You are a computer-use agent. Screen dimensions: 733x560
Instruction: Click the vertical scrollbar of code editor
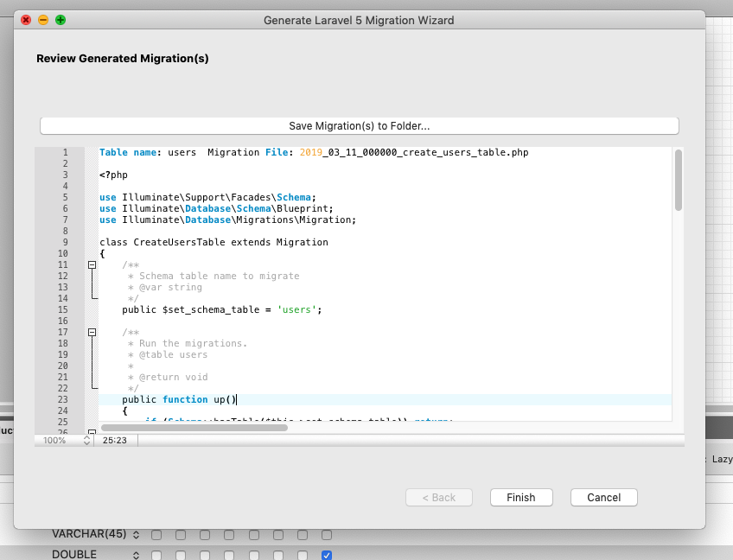[x=679, y=180]
